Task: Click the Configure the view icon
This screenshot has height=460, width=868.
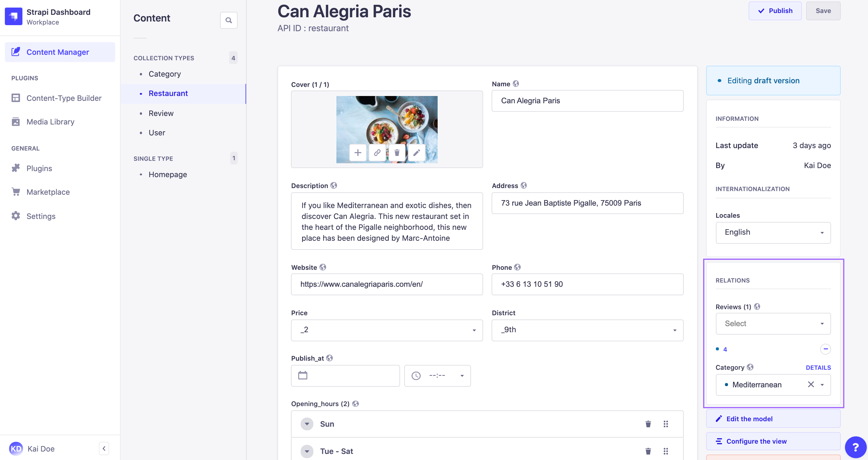Action: tap(719, 441)
